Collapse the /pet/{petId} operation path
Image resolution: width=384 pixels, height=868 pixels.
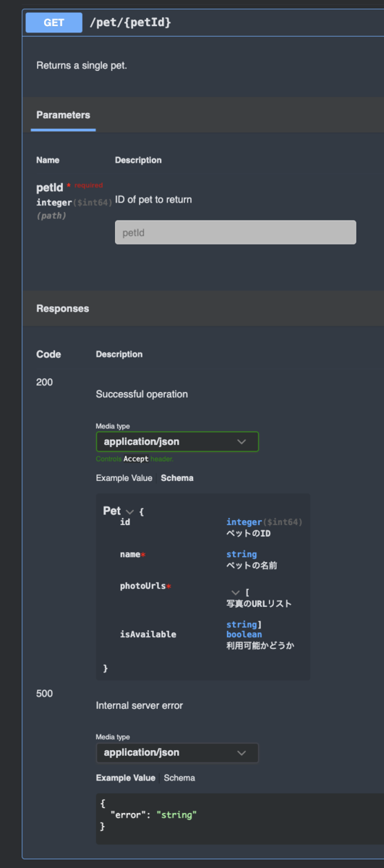click(x=130, y=23)
